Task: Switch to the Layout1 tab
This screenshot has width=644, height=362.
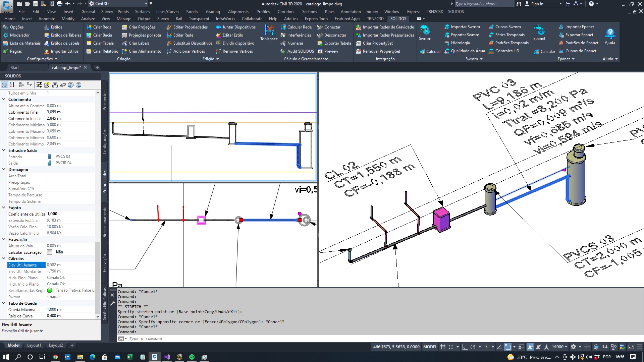Action: tap(34, 345)
